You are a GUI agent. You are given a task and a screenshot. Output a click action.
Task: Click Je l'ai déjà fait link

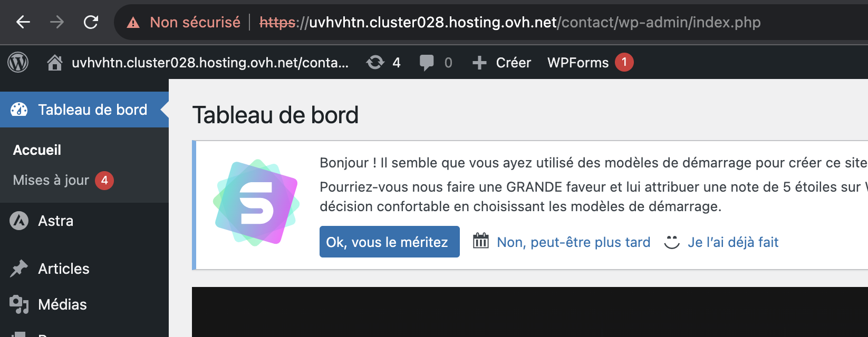coord(733,242)
